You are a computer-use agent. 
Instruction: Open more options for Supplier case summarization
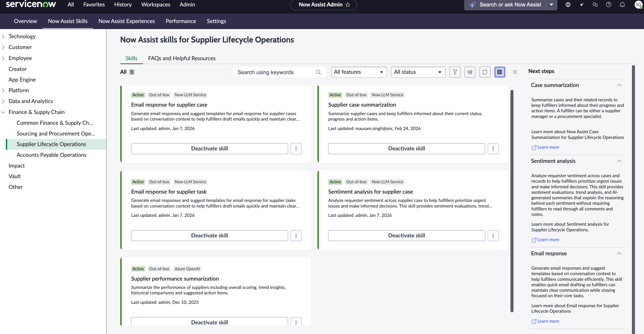click(x=493, y=149)
